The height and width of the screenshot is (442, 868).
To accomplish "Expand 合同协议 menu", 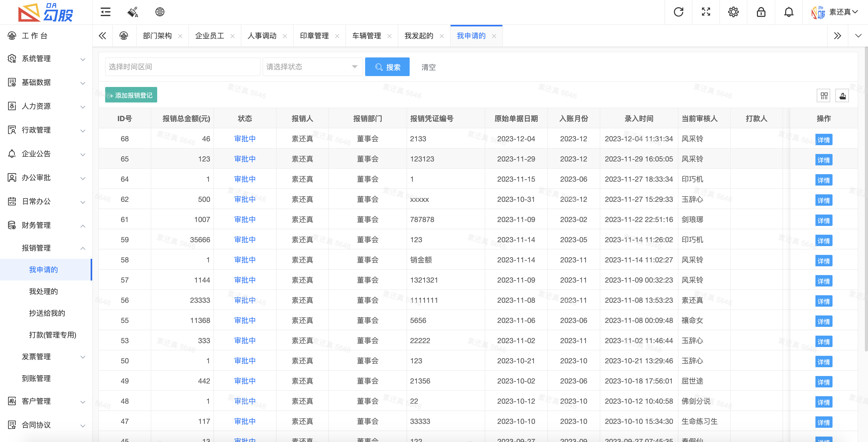I will click(x=46, y=425).
